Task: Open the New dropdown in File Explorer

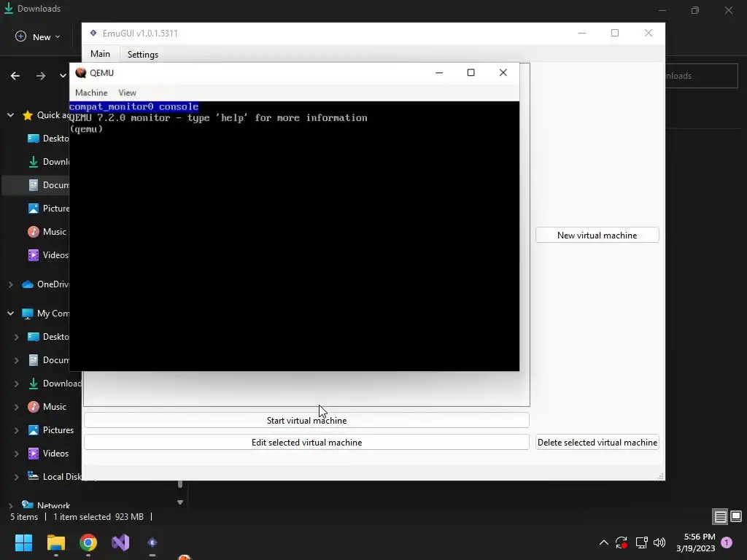Action: tap(38, 36)
